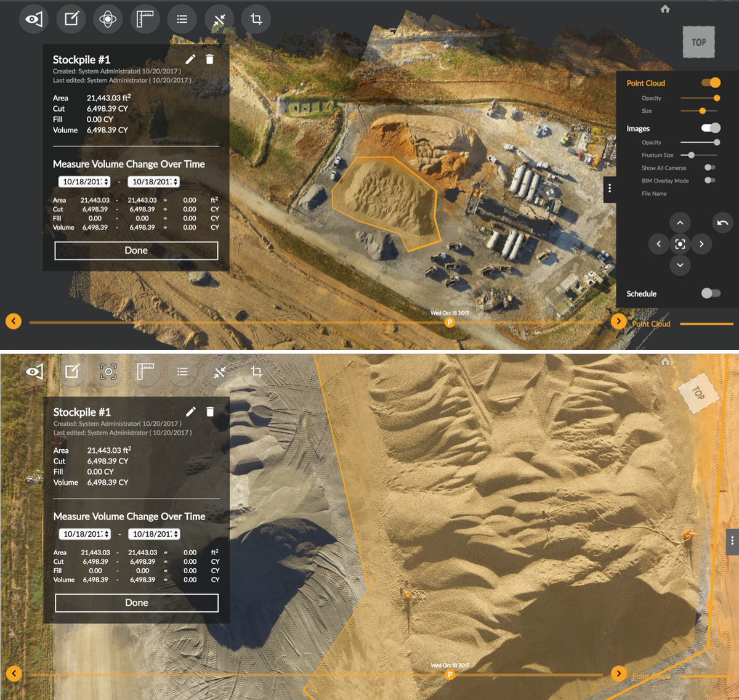Screen dimensions: 739x700
Task: Expand the panel with the three-dot handle
Action: (x=610, y=189)
